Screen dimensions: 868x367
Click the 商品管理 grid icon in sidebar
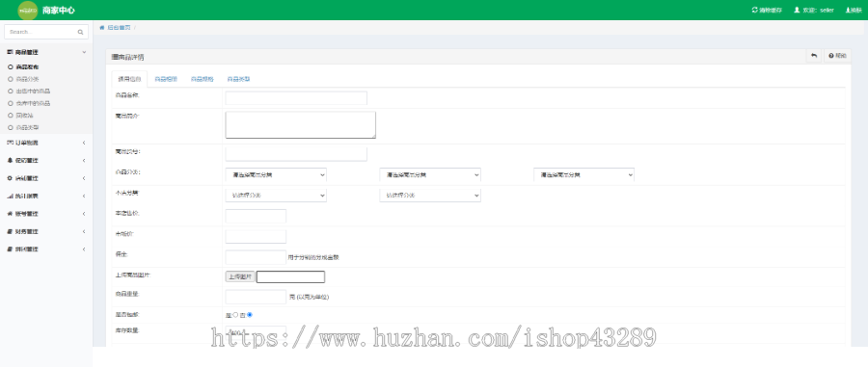pyautogui.click(x=10, y=52)
